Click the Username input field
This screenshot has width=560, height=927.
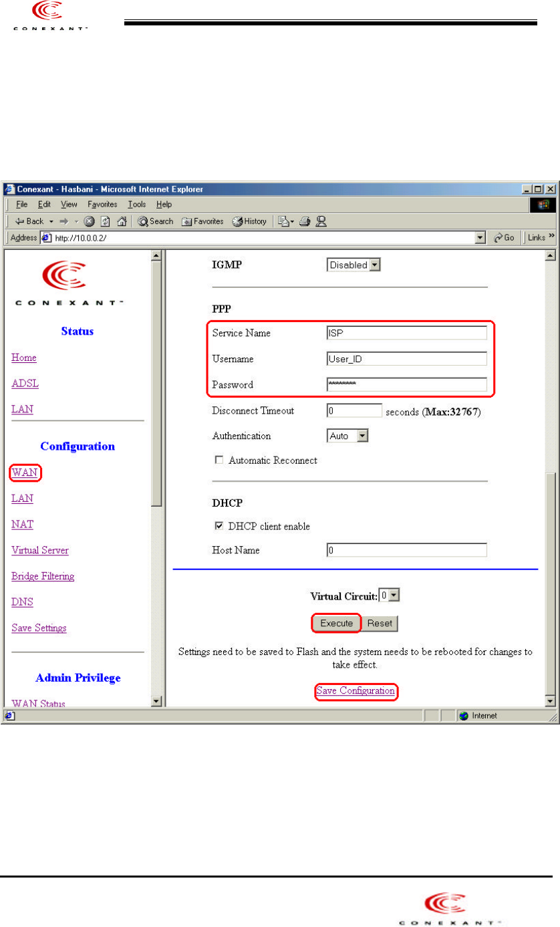406,359
